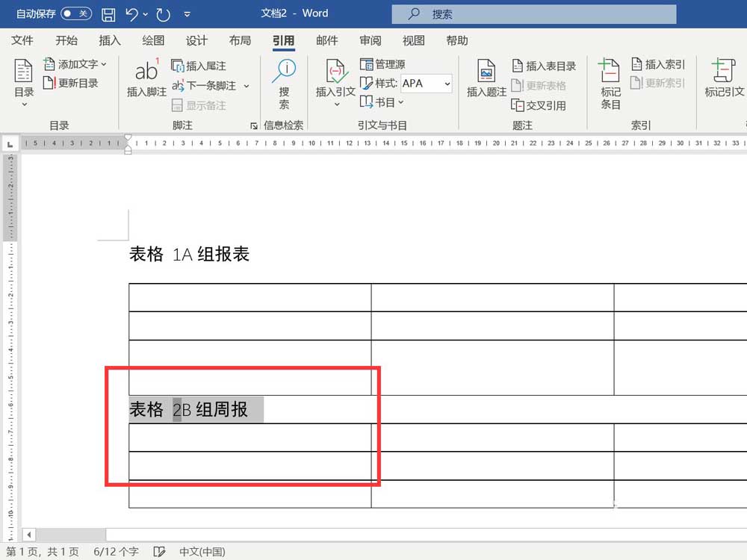The height and width of the screenshot is (560, 747).
Task: Switch to the 插入 tab
Action: click(x=110, y=40)
